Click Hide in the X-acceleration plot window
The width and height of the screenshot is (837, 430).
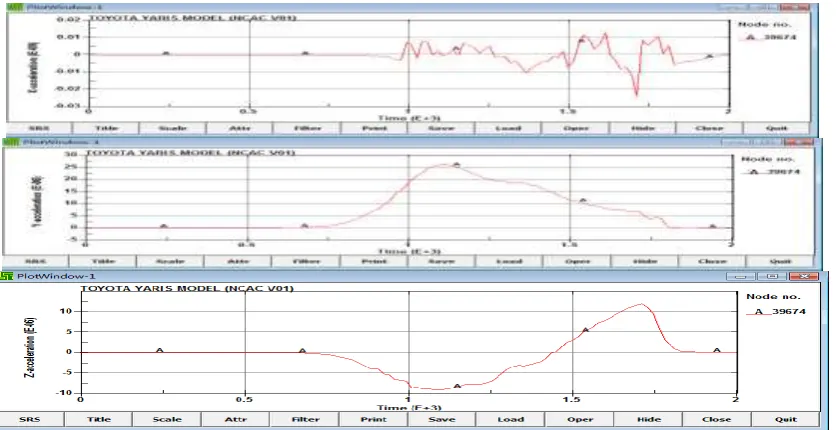coord(642,128)
